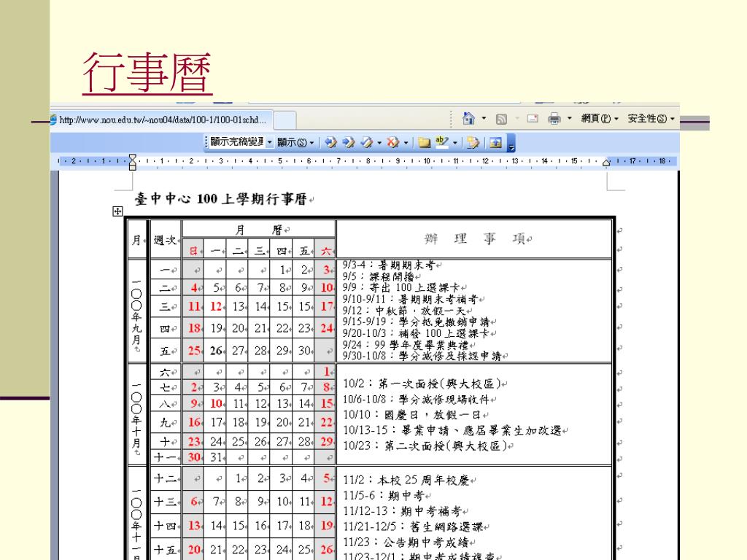Viewport: 747px width, 560px height.
Task: Click the red 日 weekday header
Action: coord(193,251)
